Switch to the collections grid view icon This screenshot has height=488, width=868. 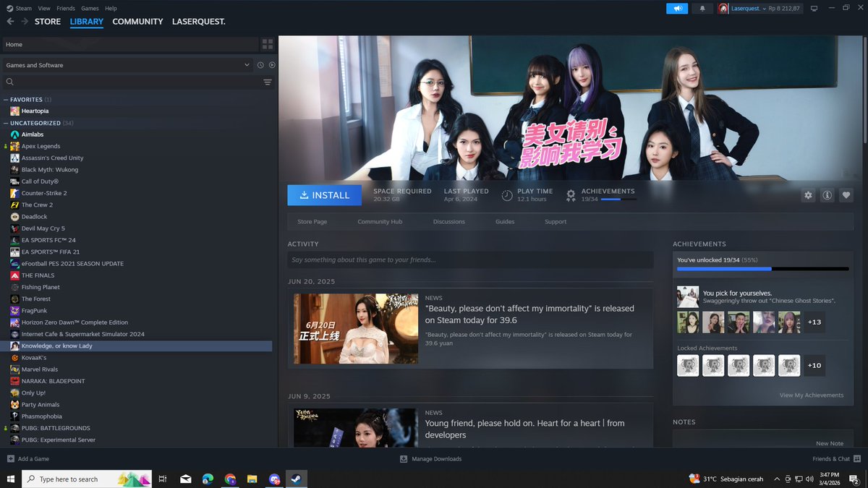click(268, 44)
